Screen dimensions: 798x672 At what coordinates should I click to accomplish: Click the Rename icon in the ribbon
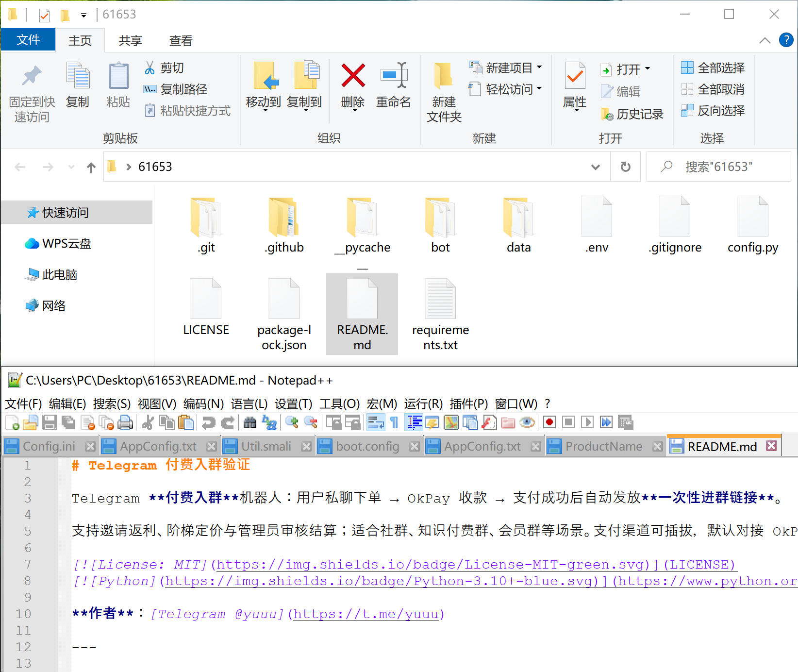[394, 86]
